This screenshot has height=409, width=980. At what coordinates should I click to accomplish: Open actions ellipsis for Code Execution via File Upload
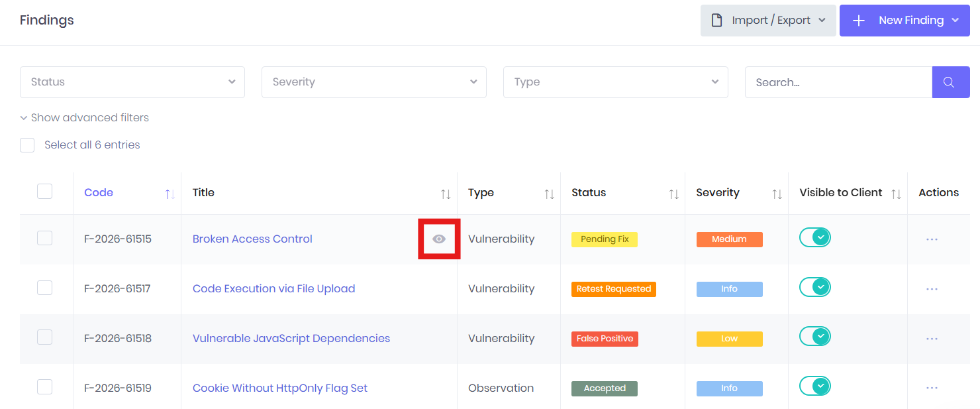tap(932, 289)
